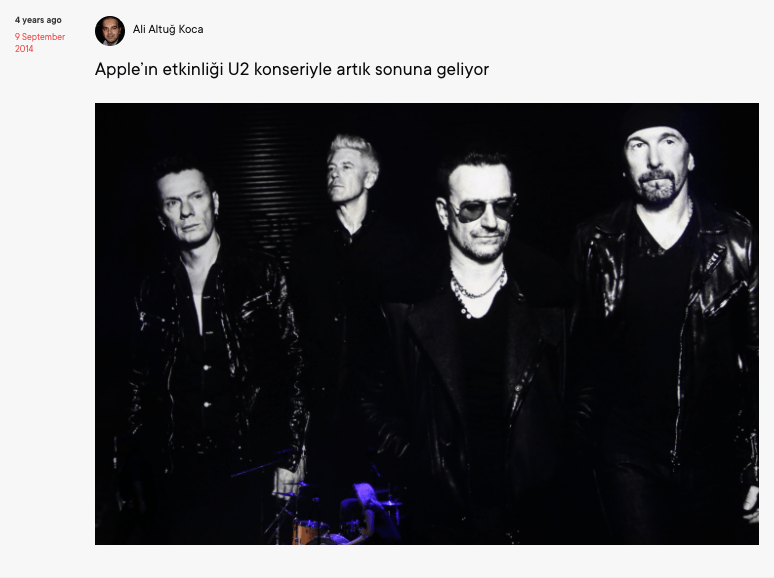This screenshot has height=578, width=774.
Task: Click Ali Altuğ Koca's round avatar photo
Action: (110, 31)
